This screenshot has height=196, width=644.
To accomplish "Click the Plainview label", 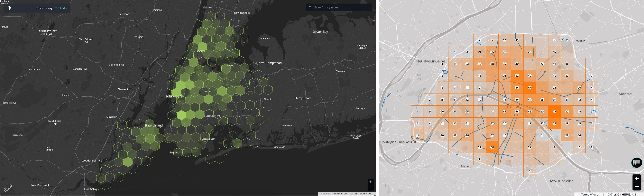I will pos(340,71).
